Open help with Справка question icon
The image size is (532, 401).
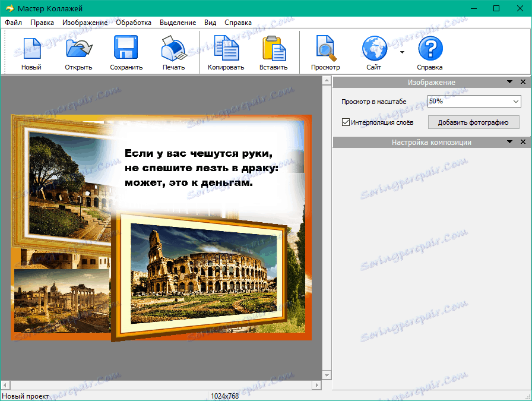tap(430, 48)
